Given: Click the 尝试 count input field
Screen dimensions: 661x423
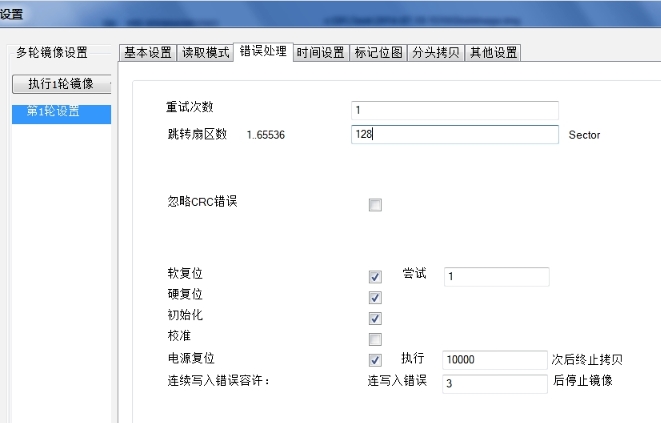Looking at the screenshot, I should coord(495,277).
